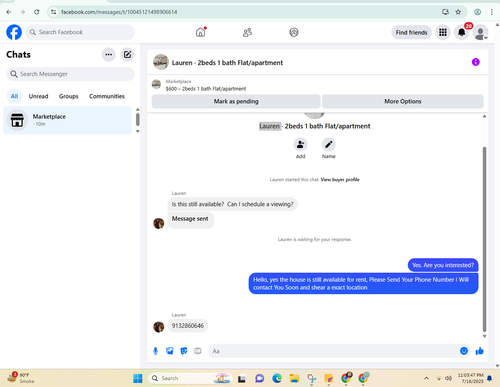Viewport: 500px width, 387px height.
Task: Open the Marketplace chat in list
Action: 67,120
